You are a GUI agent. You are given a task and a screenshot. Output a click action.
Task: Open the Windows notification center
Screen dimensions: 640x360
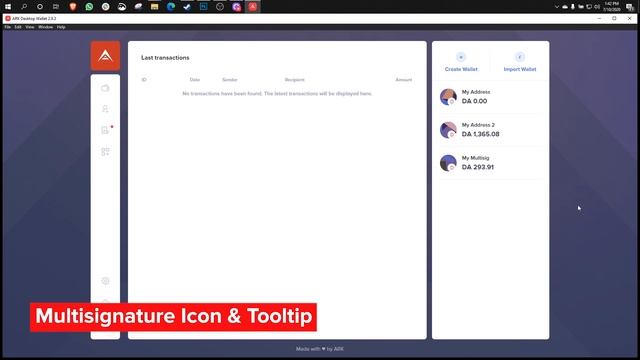coord(630,7)
